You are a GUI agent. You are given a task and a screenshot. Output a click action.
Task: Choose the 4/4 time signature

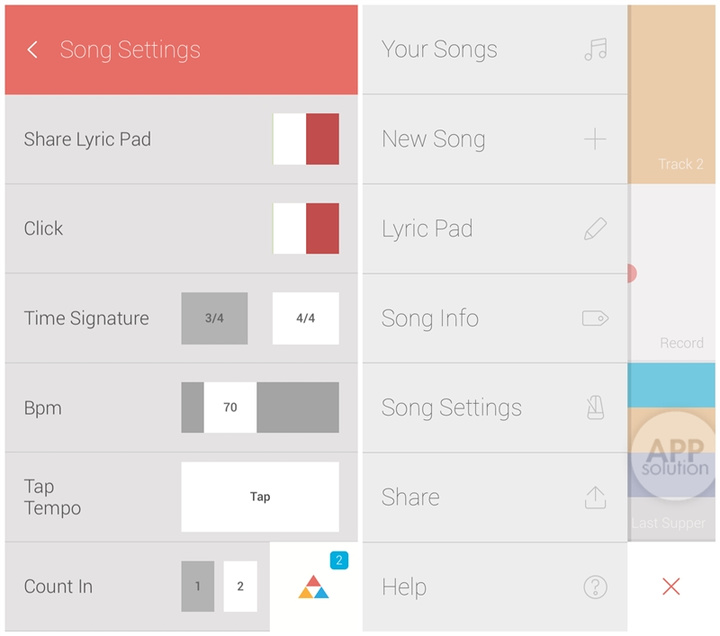tap(305, 319)
